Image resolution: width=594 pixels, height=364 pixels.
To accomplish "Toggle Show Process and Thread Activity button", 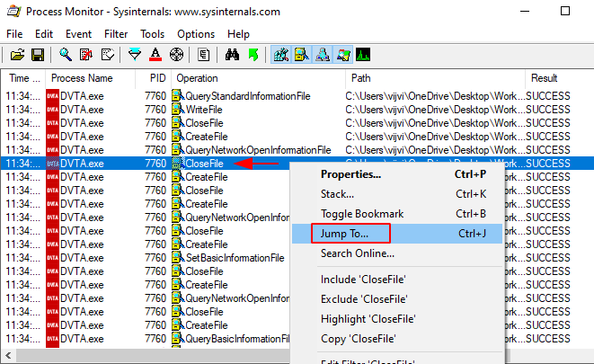I will 343,55.
